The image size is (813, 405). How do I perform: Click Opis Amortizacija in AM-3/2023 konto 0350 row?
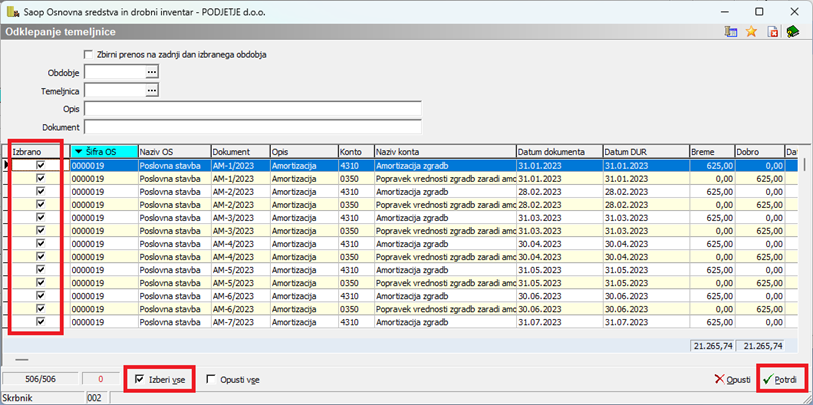tap(304, 230)
